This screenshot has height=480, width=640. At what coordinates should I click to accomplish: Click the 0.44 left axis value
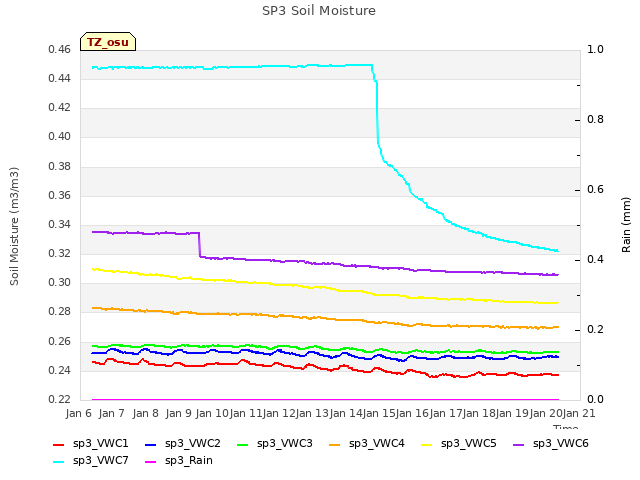(60, 78)
